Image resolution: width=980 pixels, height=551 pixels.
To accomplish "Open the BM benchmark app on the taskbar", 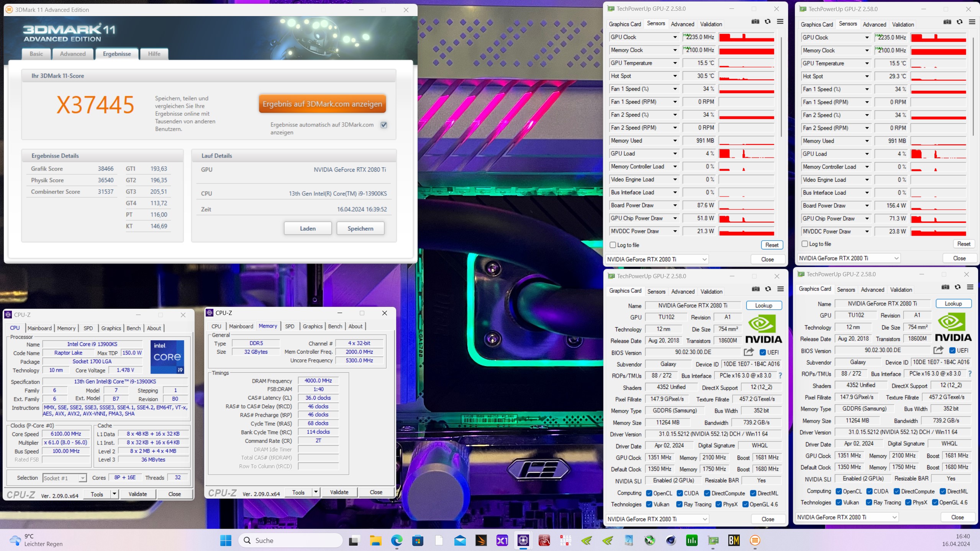I will pyautogui.click(x=734, y=540).
